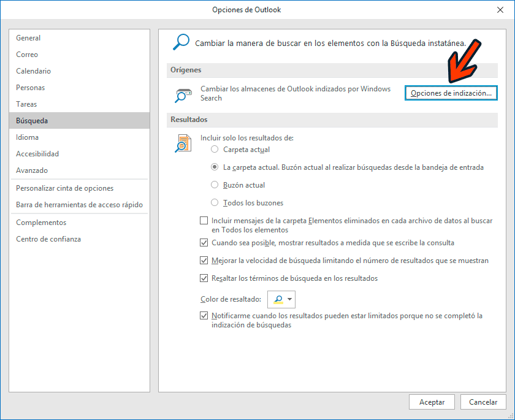Open Barra de herramientas de acceso rápido

[80, 205]
